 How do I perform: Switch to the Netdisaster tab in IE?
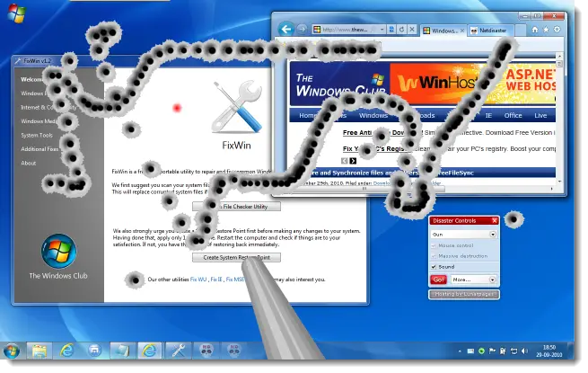tap(490, 31)
